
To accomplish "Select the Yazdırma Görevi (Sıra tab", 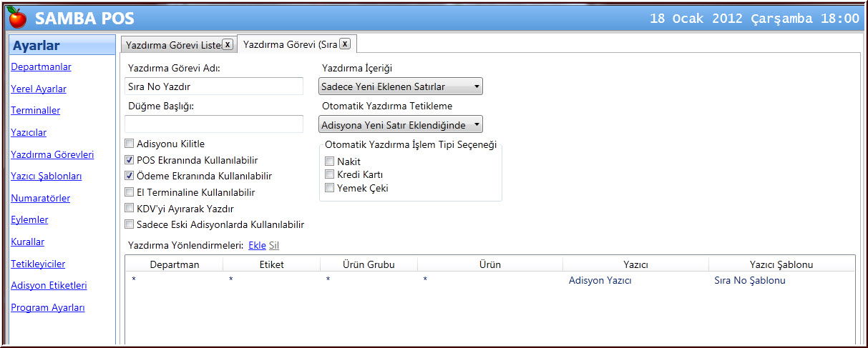I will pyautogui.click(x=290, y=44).
